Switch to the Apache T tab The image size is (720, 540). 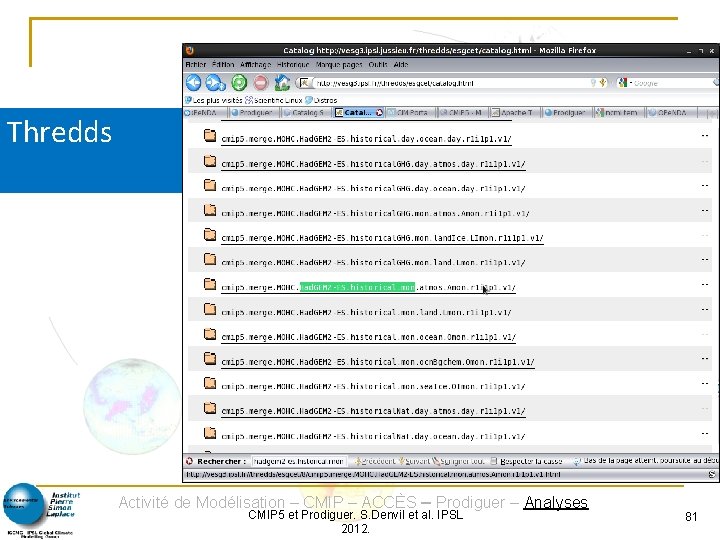pos(514,112)
